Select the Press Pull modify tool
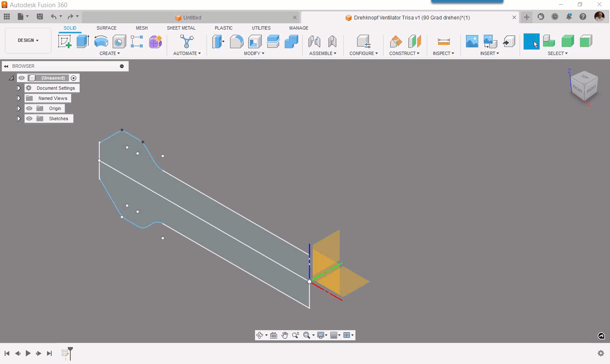Screen dimensions: 610x364 218,41
